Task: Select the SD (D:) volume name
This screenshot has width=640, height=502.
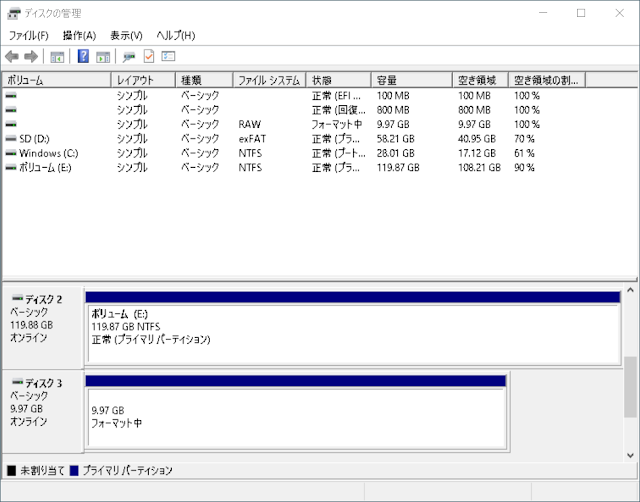Action: coord(34,139)
